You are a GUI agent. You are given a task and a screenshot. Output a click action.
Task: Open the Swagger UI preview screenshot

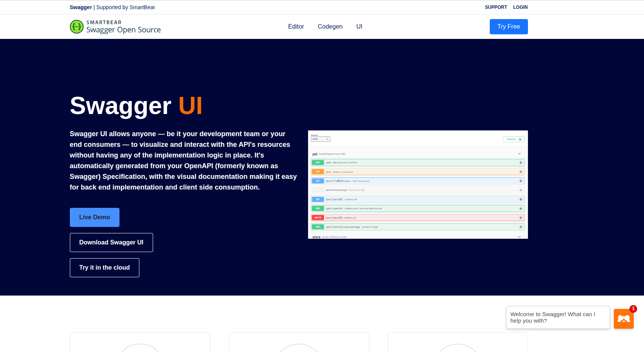pyautogui.click(x=418, y=185)
